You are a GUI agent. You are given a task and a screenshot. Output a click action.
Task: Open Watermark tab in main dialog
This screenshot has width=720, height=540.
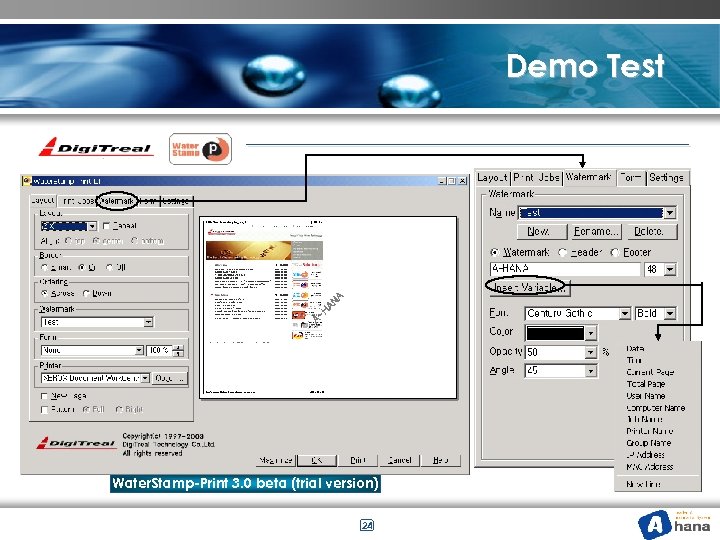coord(117,201)
